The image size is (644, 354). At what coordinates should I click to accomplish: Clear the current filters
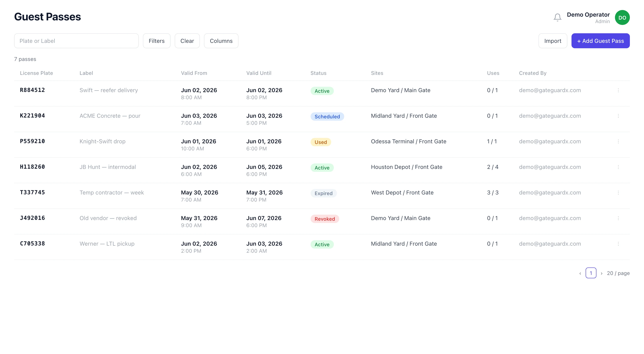coord(187,41)
